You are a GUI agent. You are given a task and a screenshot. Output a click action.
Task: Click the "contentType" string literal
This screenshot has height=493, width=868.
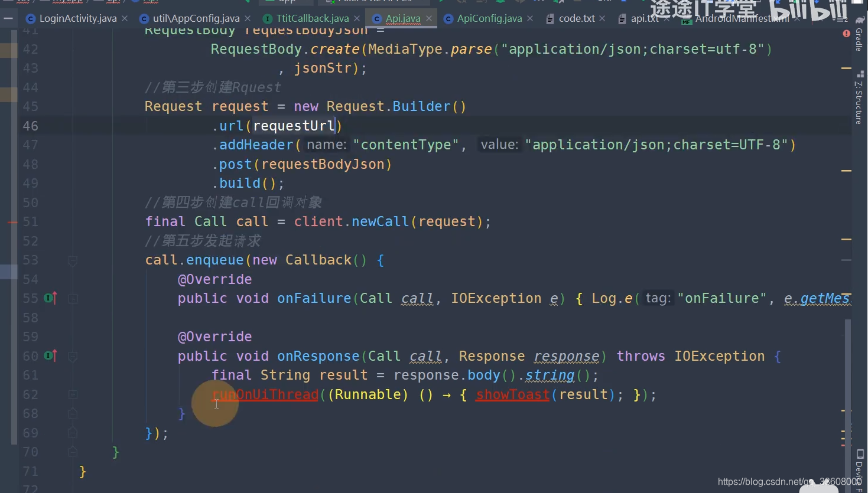pyautogui.click(x=406, y=145)
